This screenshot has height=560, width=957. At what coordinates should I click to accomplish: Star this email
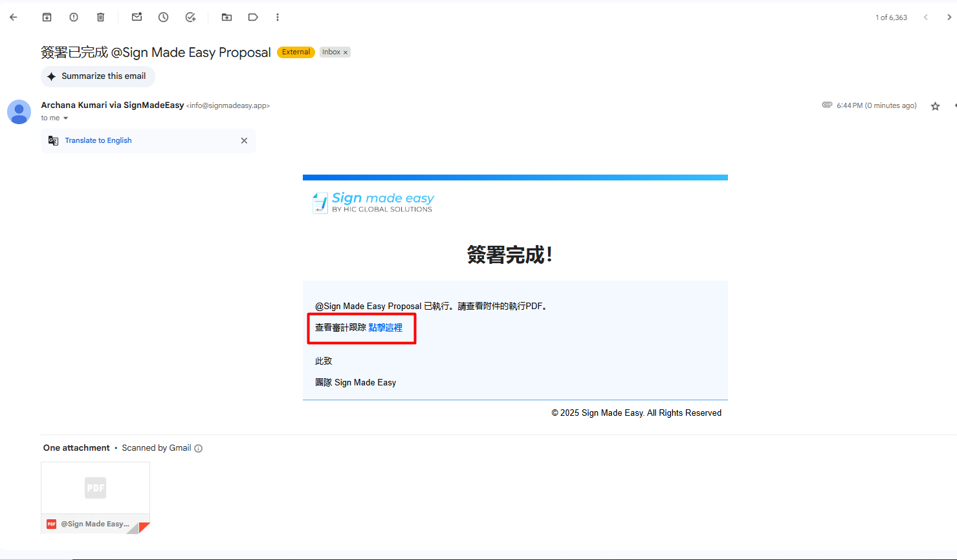pos(935,106)
